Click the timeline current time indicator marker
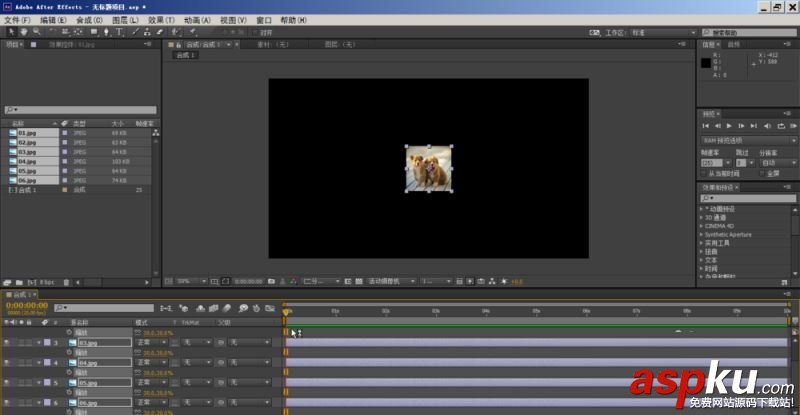The height and width of the screenshot is (415, 800). (286, 311)
